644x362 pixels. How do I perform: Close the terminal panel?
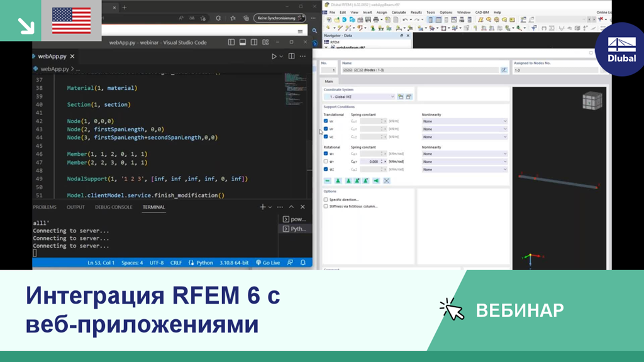click(x=303, y=207)
